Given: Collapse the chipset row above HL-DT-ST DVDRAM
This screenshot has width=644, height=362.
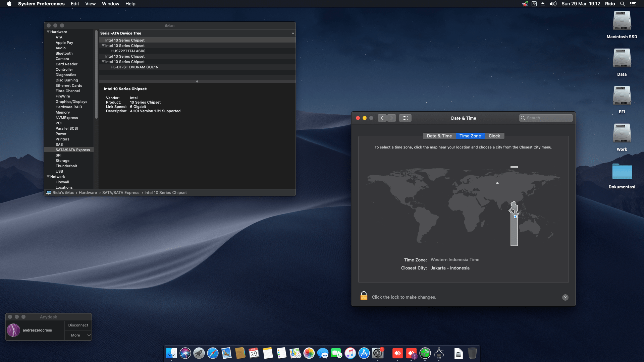Looking at the screenshot, I should 103,62.
